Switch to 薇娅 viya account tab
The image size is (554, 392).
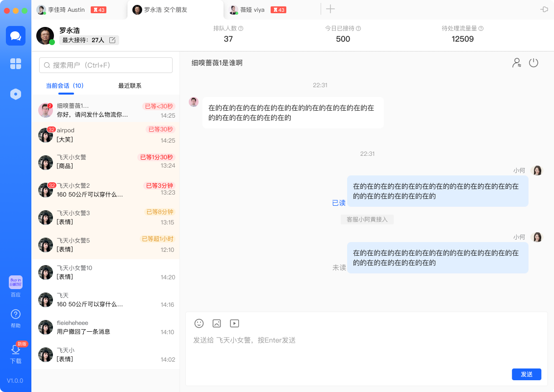pos(257,10)
